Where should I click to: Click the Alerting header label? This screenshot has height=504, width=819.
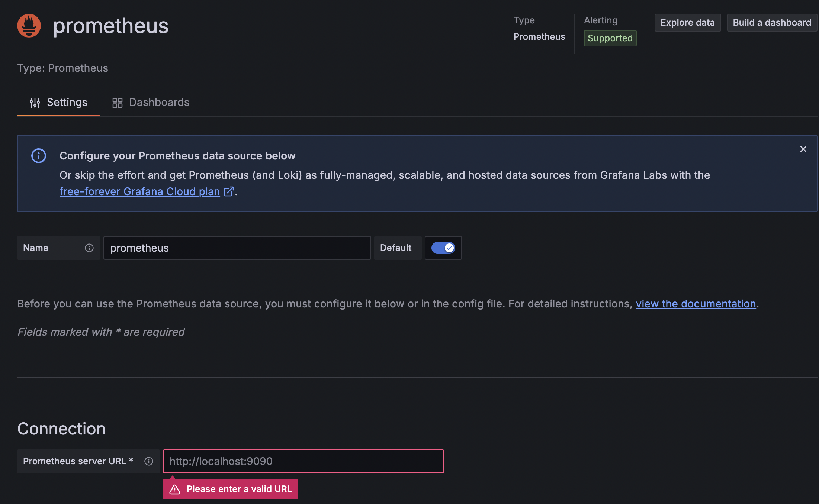coord(601,20)
